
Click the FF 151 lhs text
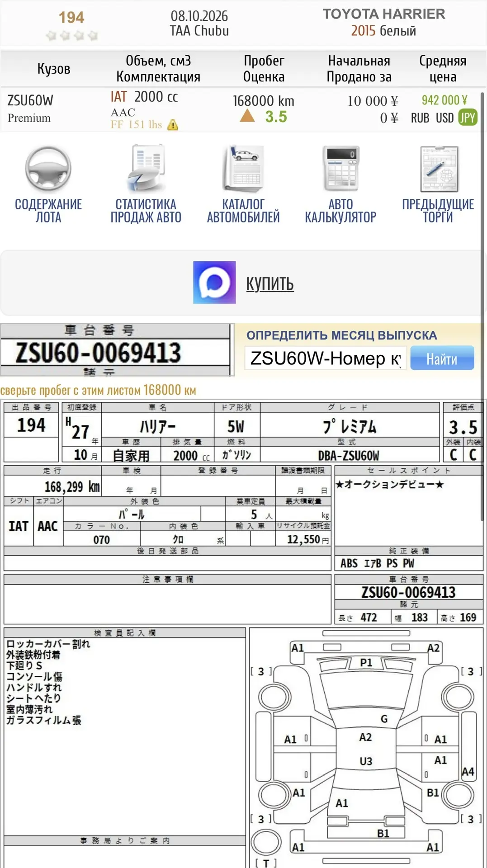click(136, 124)
